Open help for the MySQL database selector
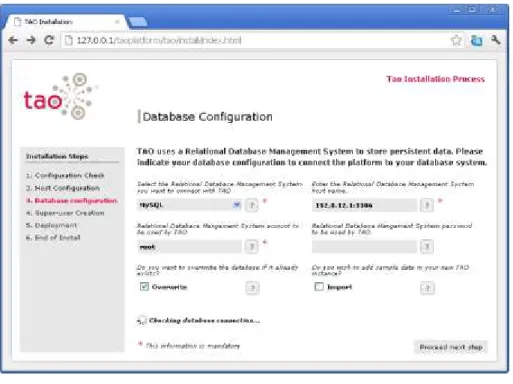Image resolution: width=513 pixels, height=384 pixels. coord(252,205)
